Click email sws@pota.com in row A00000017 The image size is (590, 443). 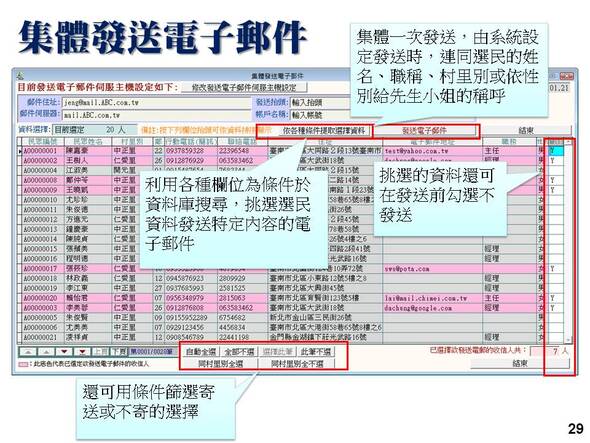tap(407, 269)
